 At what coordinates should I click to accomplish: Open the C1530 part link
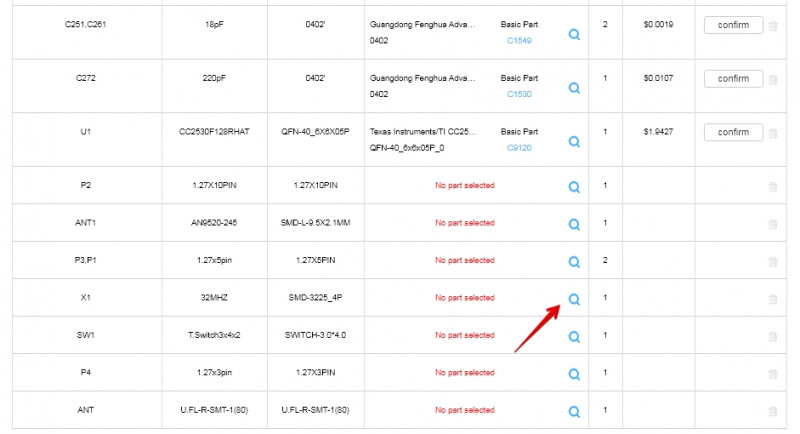(519, 94)
